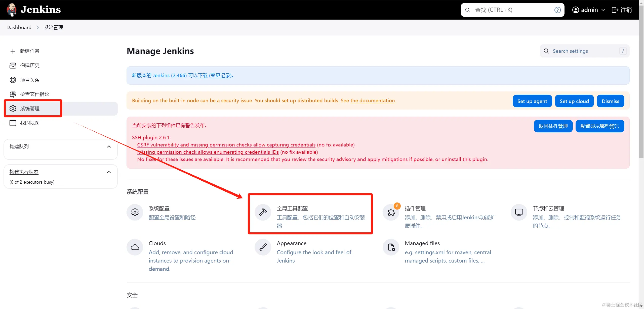Select 新建任务 in the sidebar

click(x=30, y=51)
